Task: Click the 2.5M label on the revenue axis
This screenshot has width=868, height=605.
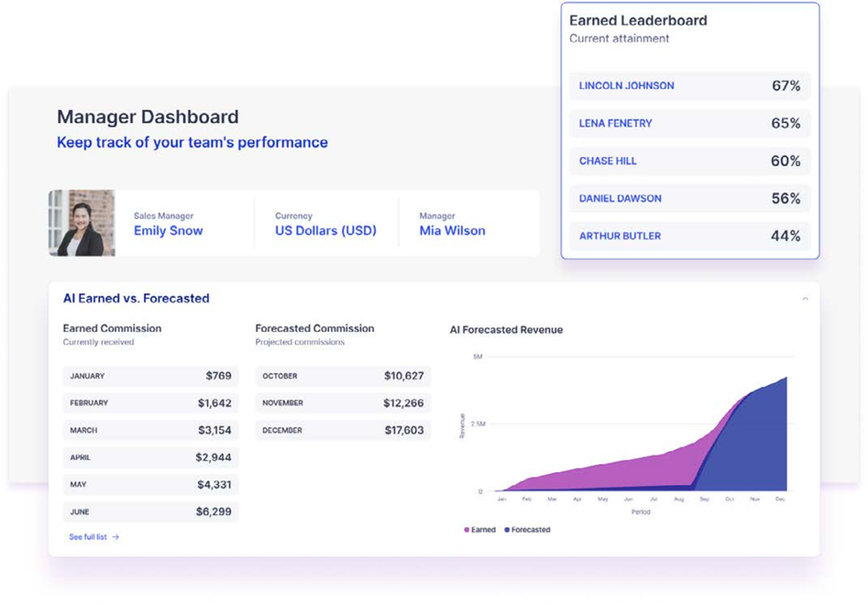Action: click(478, 424)
